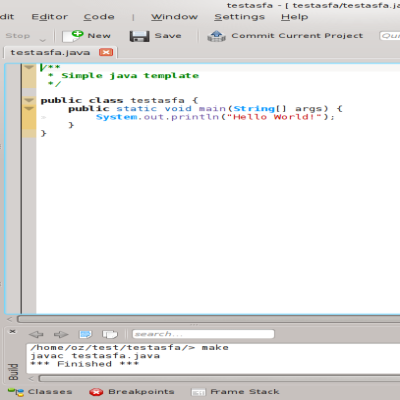Click the select-activated-item icon in Build panel
Screen dimensions: 400x400
coord(85,334)
